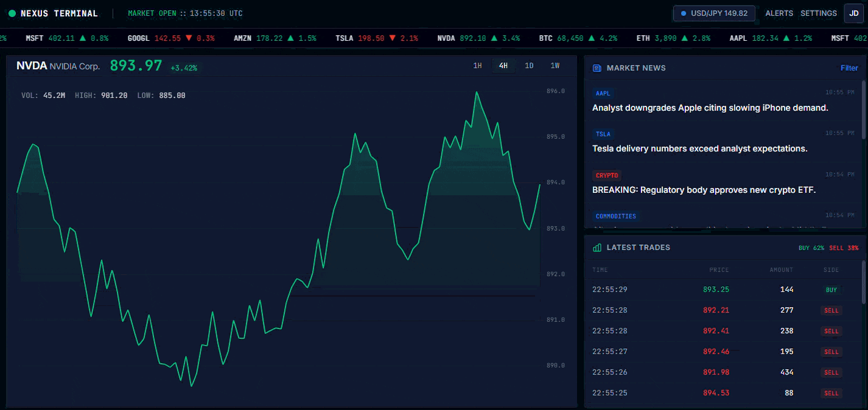
Task: Click the trade time 22:55:29
Action: point(609,290)
